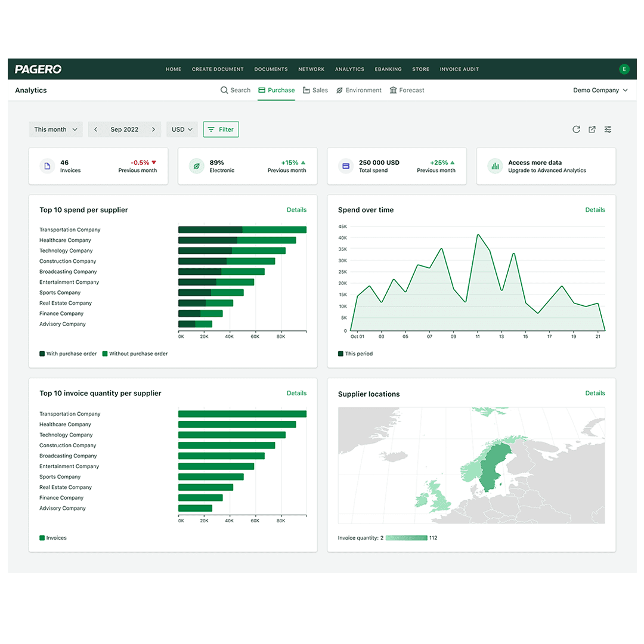Click the 89% Electronic value
The width and height of the screenshot is (644, 644).
point(217,163)
